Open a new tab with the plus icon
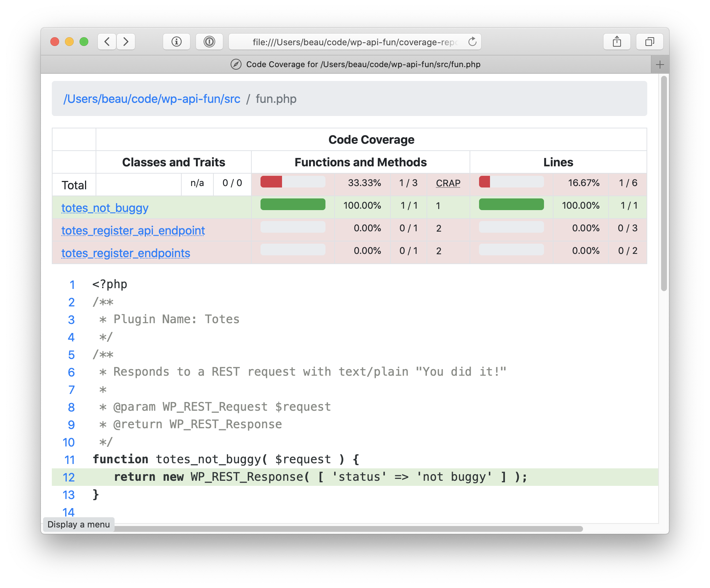 [660, 65]
